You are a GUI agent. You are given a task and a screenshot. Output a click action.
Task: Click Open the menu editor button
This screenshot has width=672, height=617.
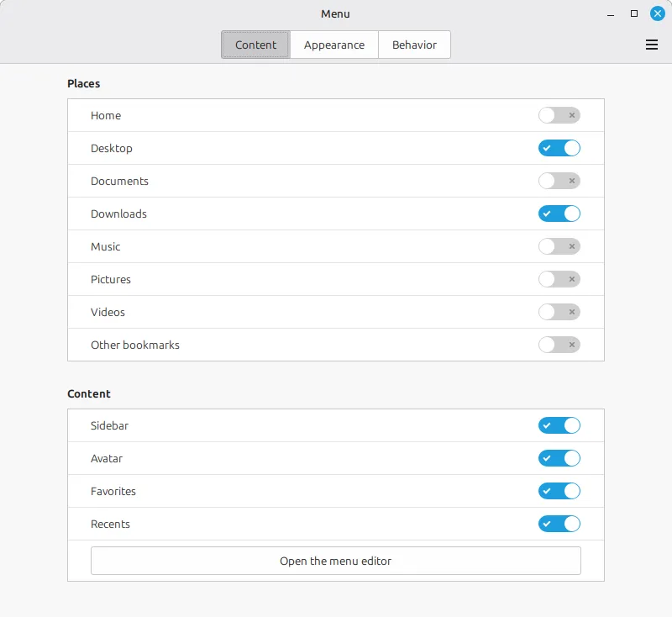click(x=336, y=561)
